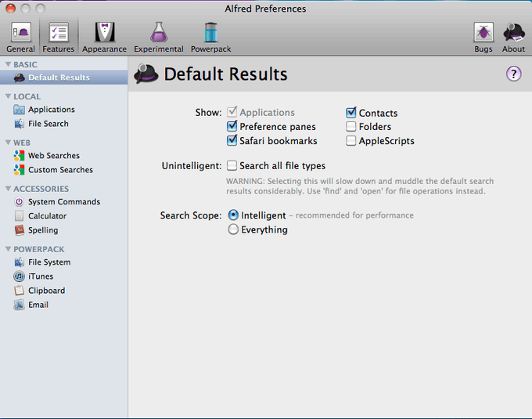
Task: Close the Alfred Preferences window
Action: pos(10,8)
